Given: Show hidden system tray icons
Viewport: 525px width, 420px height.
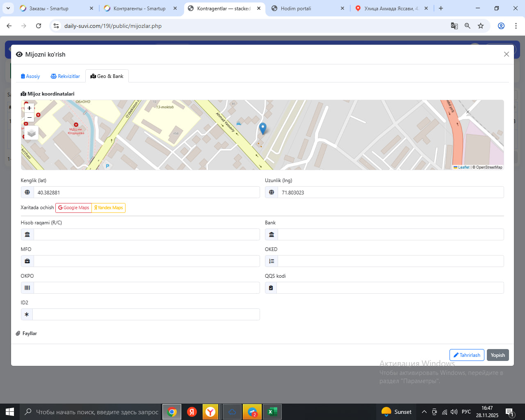Looking at the screenshot, I should coord(424,412).
